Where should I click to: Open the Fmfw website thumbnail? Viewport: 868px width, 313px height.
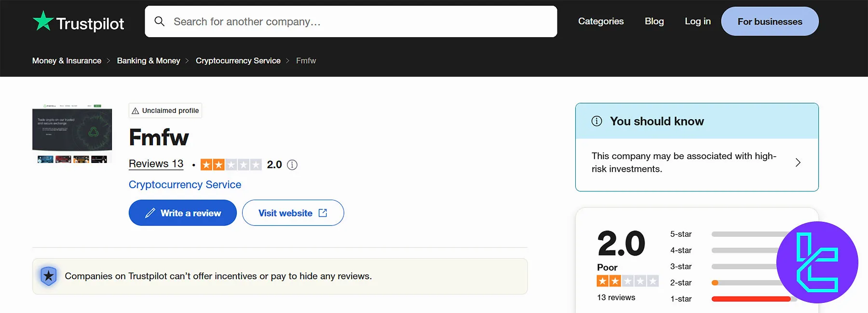pyautogui.click(x=72, y=133)
